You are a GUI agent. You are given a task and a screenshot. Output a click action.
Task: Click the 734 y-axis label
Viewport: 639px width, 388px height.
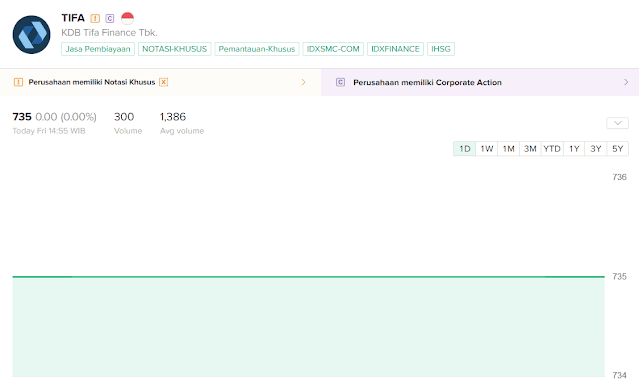tap(619, 375)
